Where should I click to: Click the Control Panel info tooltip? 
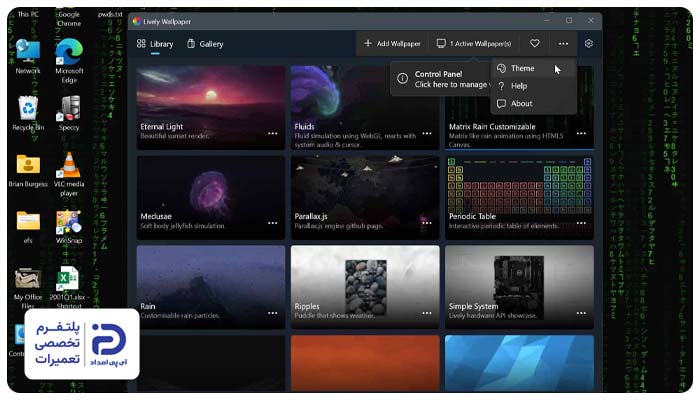[440, 79]
